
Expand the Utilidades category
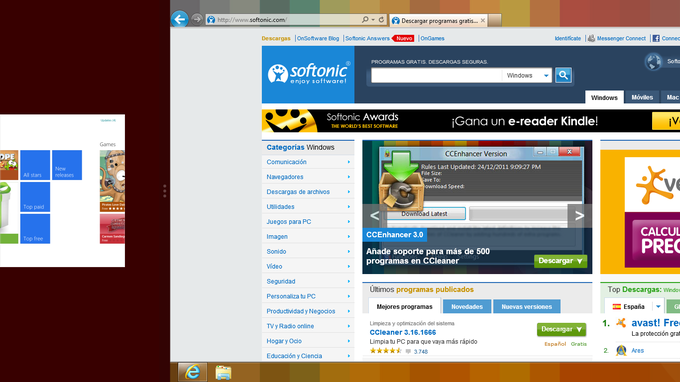[x=308, y=207]
